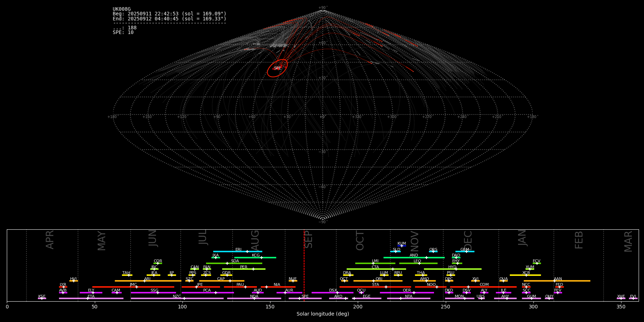Screen dimensions: 644x322
Task: Click the sporadic count '...: 188'
Action: coord(125,28)
